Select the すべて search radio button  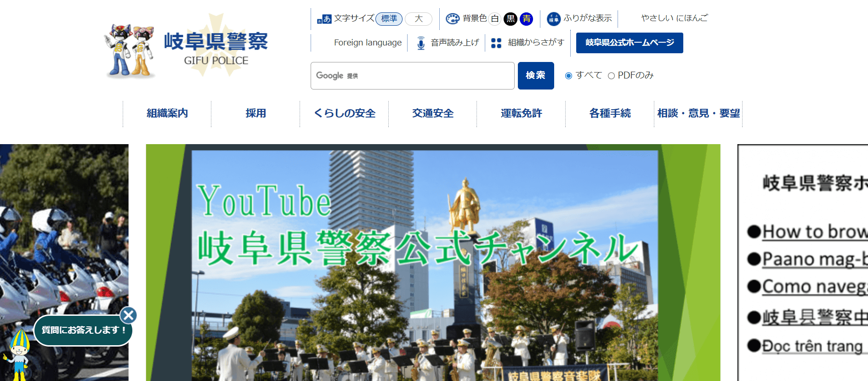tap(568, 76)
